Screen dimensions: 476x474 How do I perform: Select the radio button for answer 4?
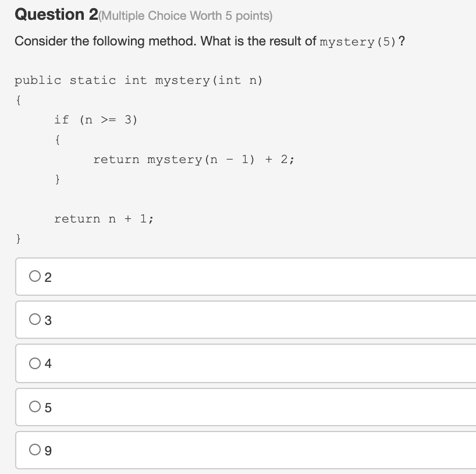(33, 363)
